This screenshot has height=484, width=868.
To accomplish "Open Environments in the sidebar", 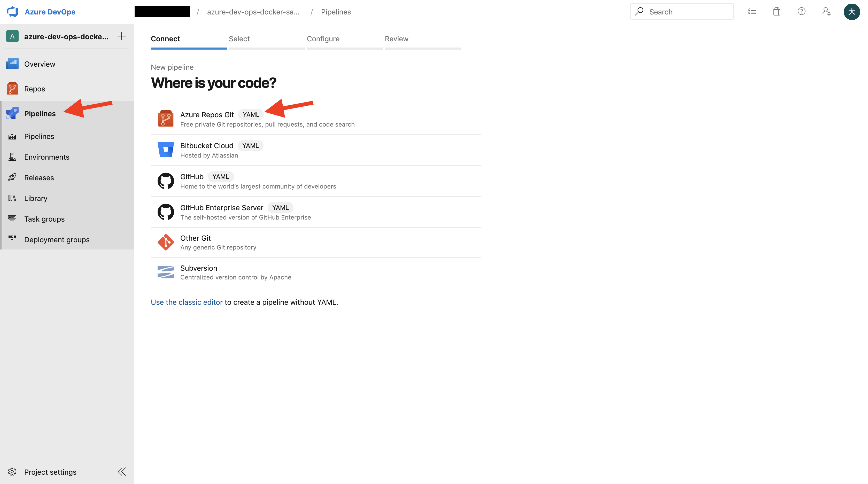I will point(67,157).
